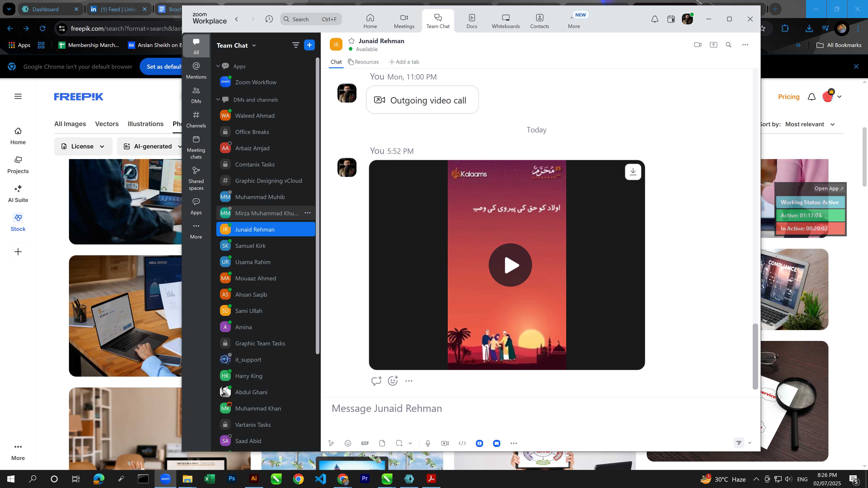Click the chat list filter icon
The height and width of the screenshot is (488, 868).
pos(295,45)
